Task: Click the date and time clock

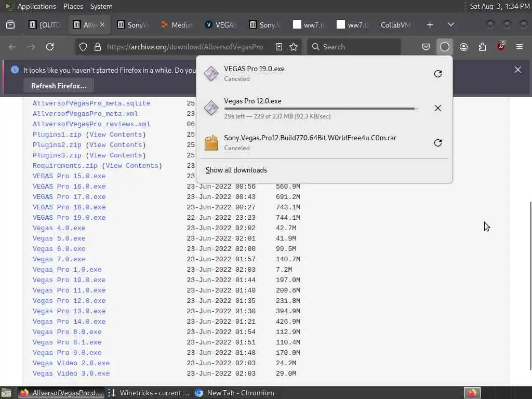Action: pyautogui.click(x=499, y=6)
